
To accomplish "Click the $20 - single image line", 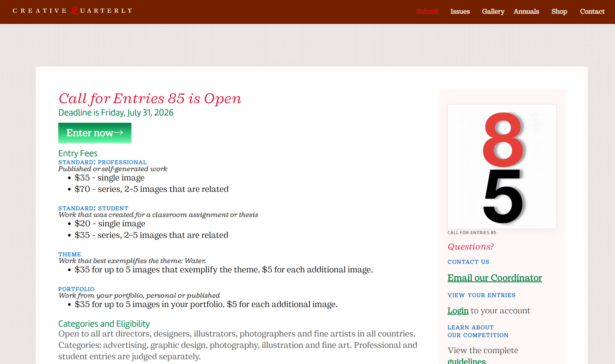I will [110, 223].
